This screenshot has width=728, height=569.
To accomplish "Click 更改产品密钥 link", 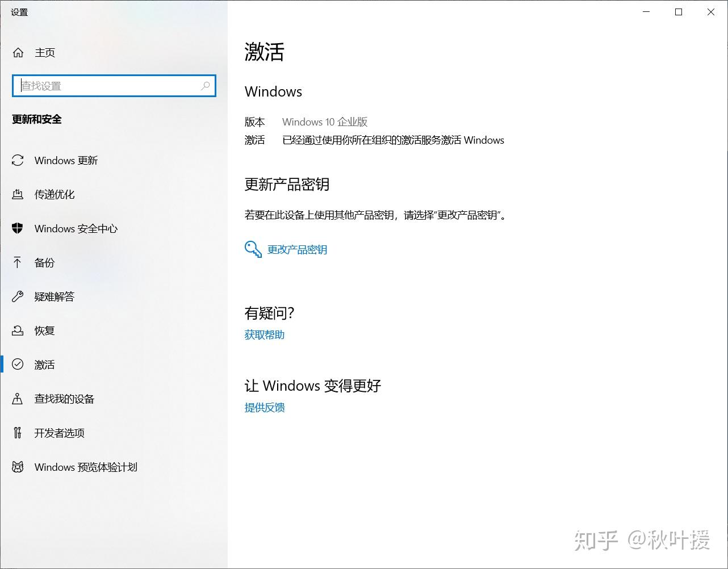I will pos(297,250).
